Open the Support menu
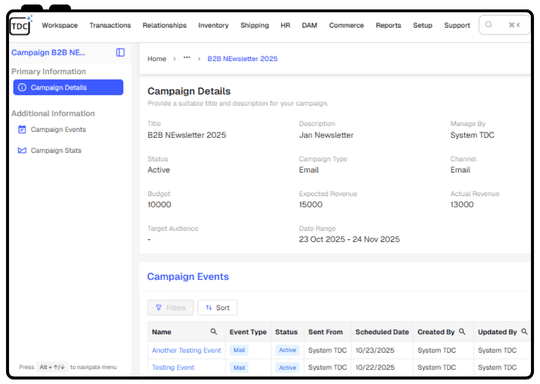 tap(457, 25)
